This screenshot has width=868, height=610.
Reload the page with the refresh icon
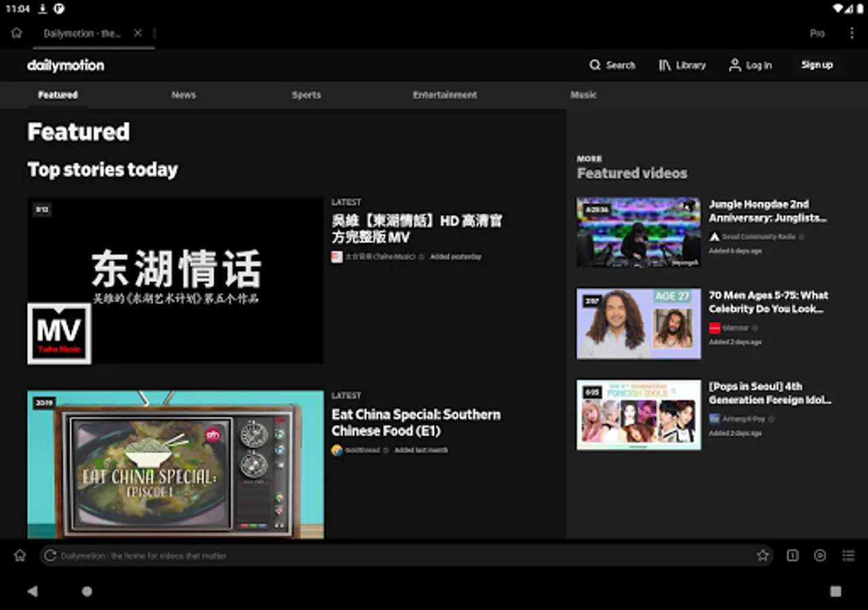[50, 556]
